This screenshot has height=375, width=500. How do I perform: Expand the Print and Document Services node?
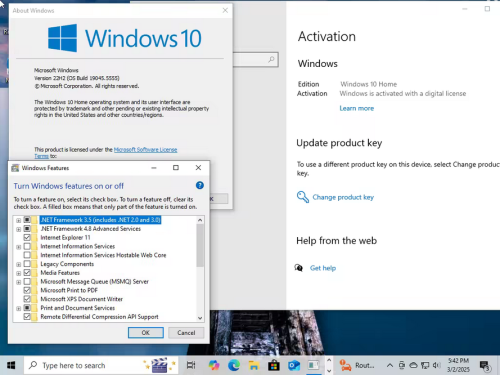click(x=19, y=309)
